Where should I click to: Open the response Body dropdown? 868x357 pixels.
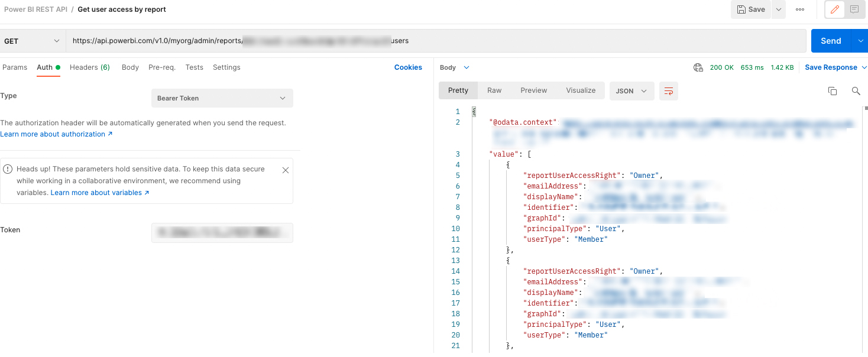point(454,67)
